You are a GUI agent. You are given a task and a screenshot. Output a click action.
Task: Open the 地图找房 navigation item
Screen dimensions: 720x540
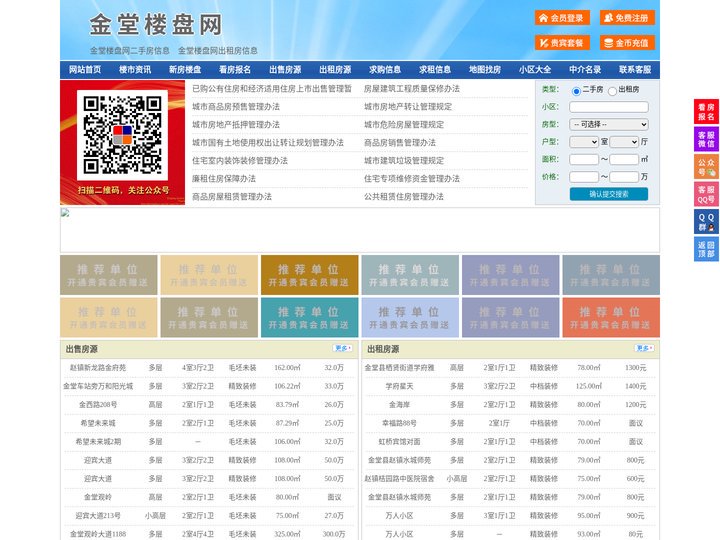coord(485,70)
